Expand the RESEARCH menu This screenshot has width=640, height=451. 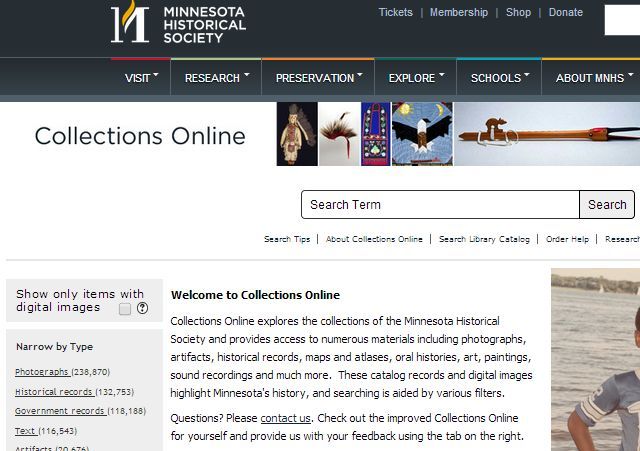[216, 78]
